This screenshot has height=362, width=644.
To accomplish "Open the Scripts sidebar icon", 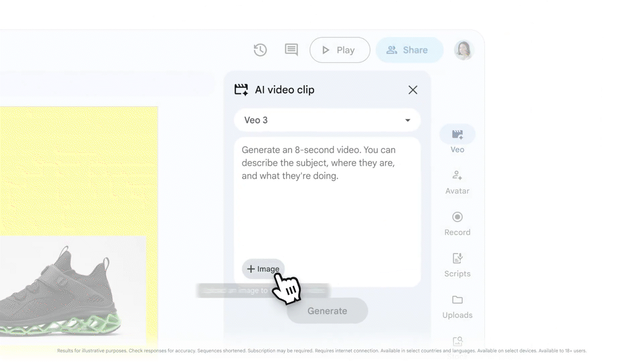I will (457, 258).
